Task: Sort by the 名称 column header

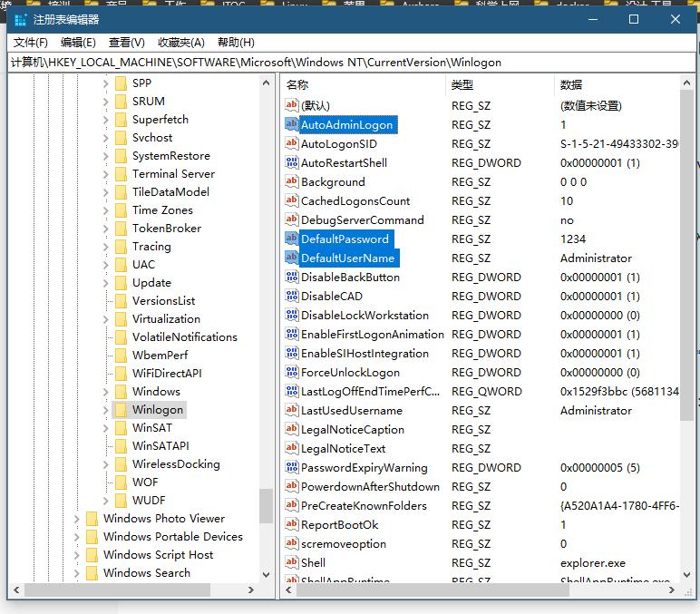Action: [364, 85]
